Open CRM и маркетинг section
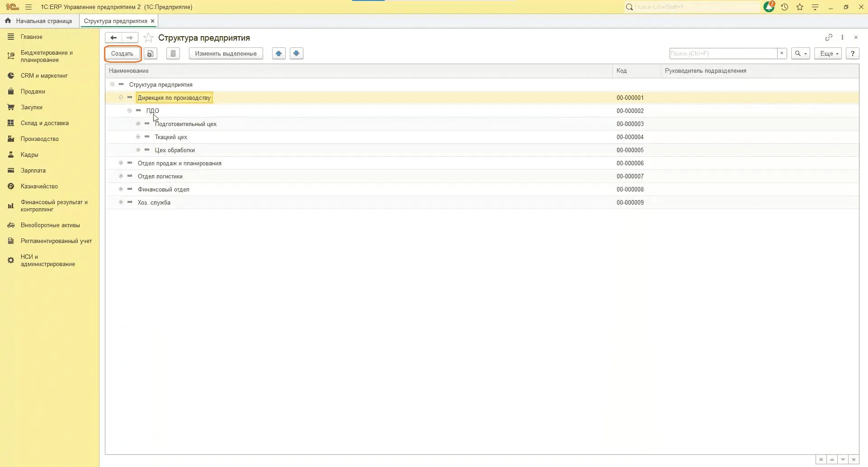This screenshot has width=868, height=467. tap(44, 75)
